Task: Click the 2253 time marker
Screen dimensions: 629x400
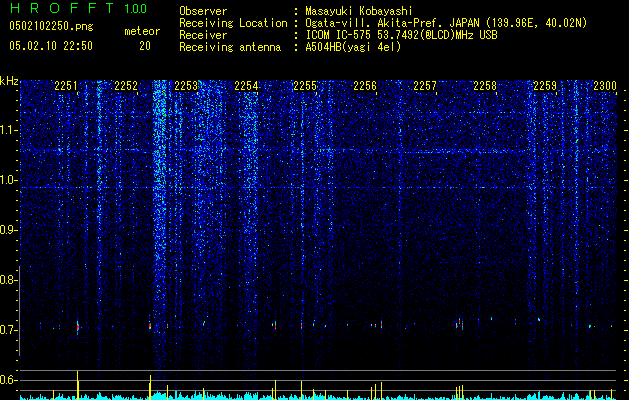Action: (x=186, y=86)
